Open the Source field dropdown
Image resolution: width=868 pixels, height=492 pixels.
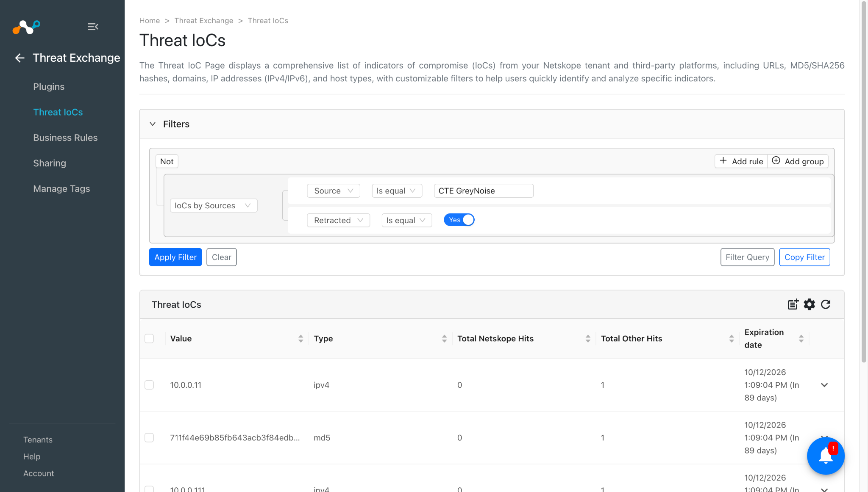[x=334, y=191]
